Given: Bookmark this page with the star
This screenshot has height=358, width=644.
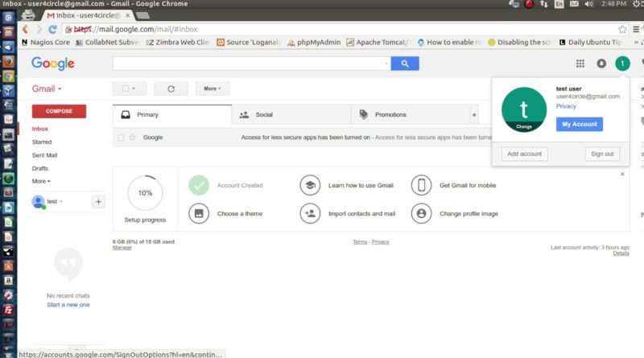Looking at the screenshot, I should pos(622,29).
